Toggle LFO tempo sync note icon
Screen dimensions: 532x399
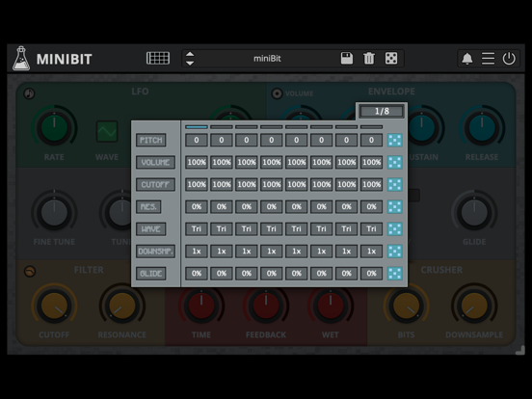point(29,93)
